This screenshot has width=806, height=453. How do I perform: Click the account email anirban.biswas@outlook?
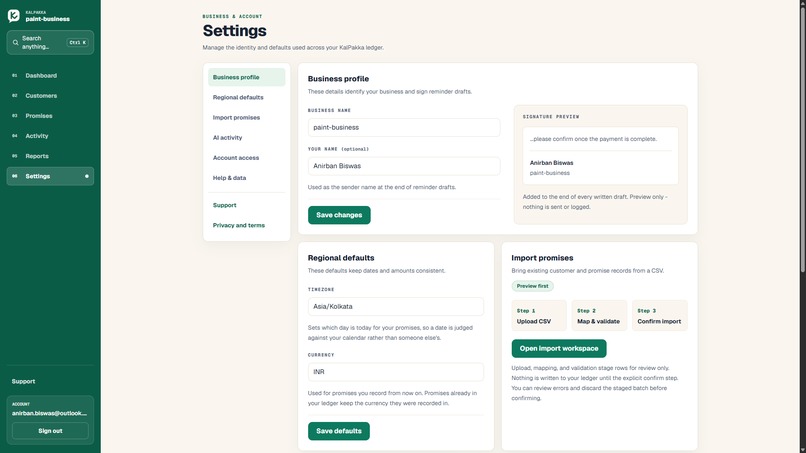(x=49, y=413)
